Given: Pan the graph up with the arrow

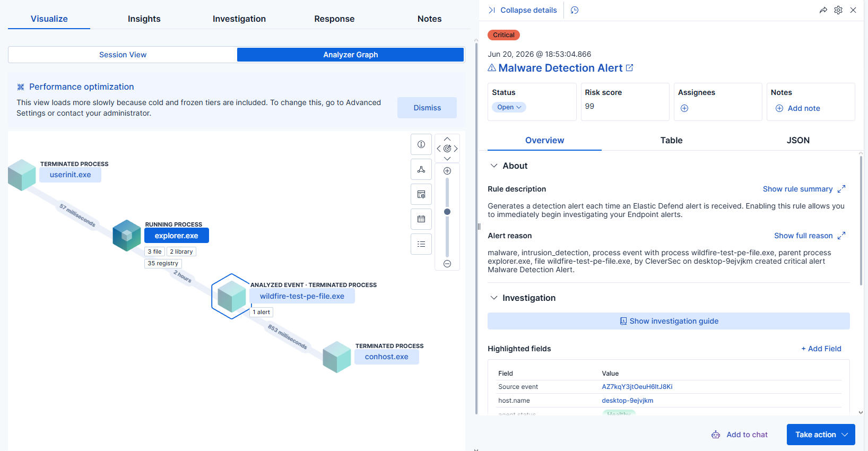Looking at the screenshot, I should coord(447,139).
